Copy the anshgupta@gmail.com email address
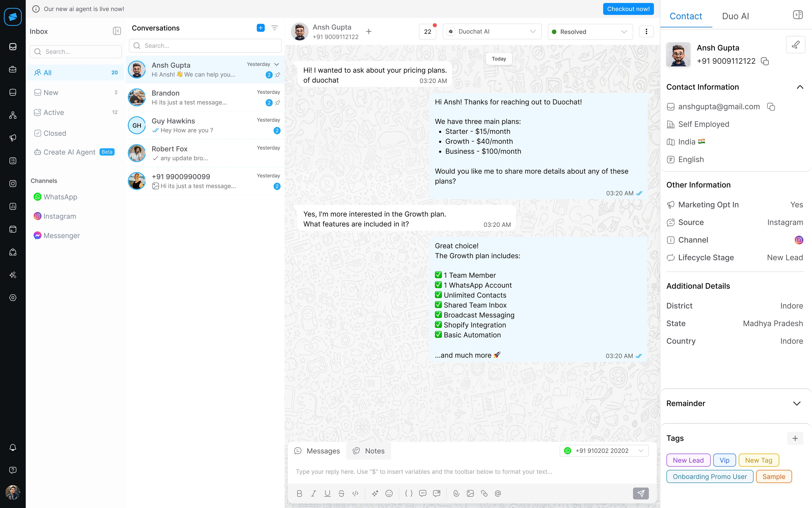 tap(771, 107)
